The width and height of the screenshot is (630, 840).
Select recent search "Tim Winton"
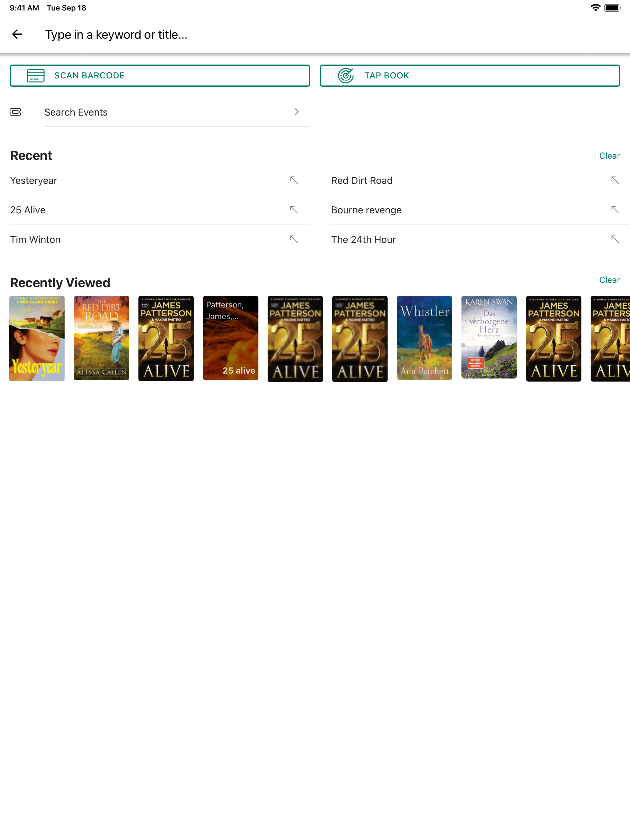(35, 240)
